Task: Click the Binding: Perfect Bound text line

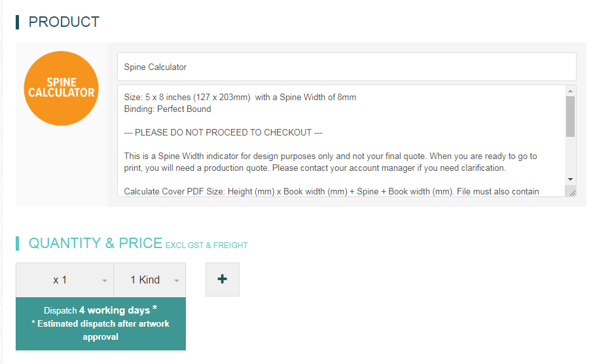Action: 168,109
